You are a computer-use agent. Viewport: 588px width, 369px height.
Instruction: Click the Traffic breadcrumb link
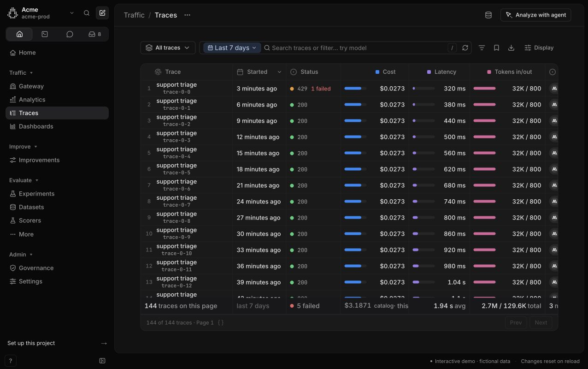[134, 15]
